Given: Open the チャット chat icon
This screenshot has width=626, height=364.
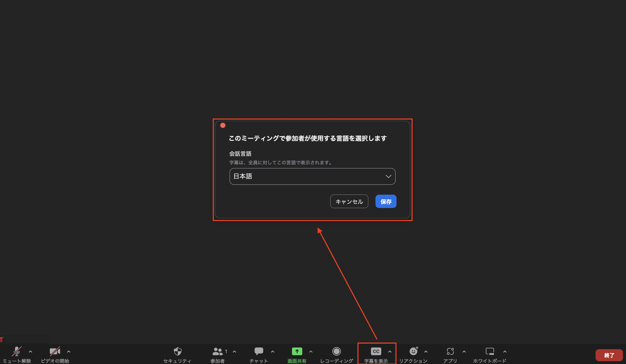Looking at the screenshot, I should [x=259, y=352].
